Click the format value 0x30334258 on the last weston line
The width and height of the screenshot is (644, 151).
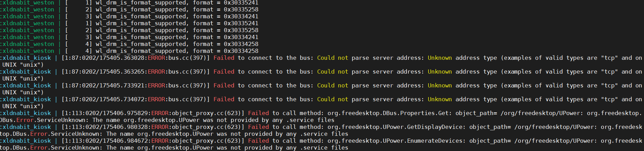click(241, 51)
